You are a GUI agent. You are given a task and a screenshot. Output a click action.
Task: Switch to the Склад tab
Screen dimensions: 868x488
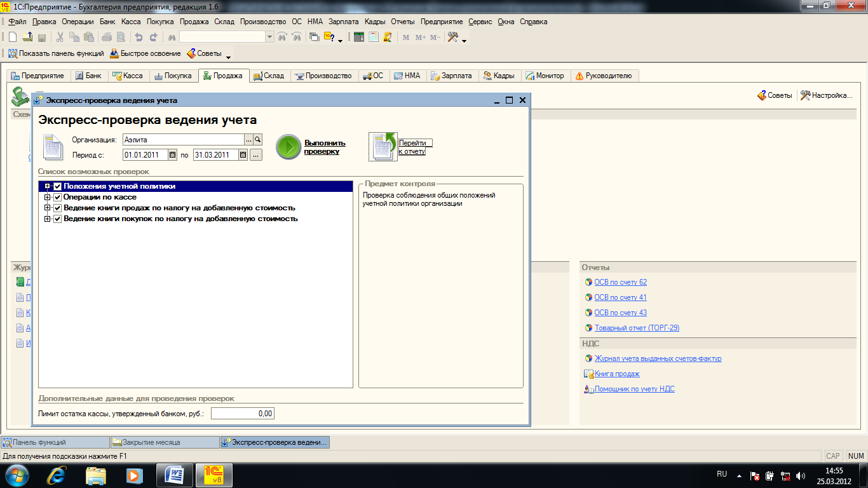[269, 76]
